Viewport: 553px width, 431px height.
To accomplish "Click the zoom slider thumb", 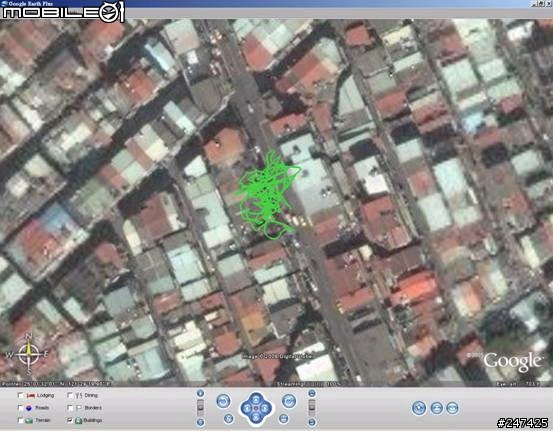I will [200, 408].
